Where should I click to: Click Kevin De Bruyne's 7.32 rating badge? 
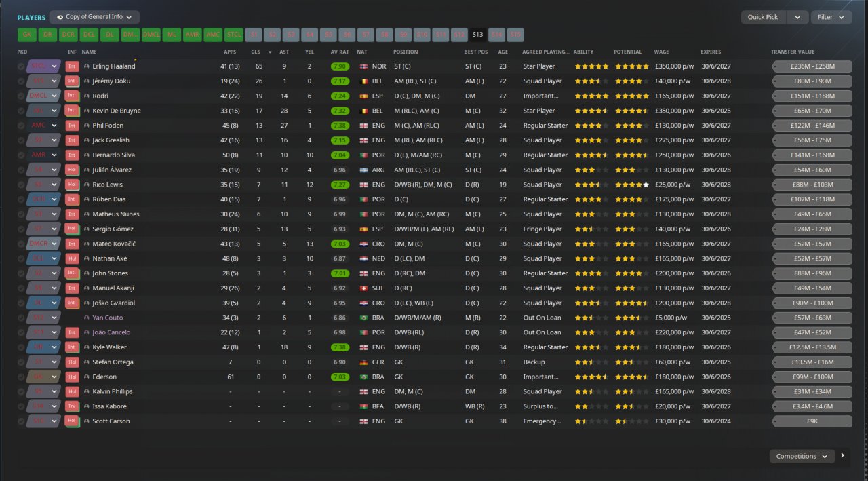pos(340,111)
